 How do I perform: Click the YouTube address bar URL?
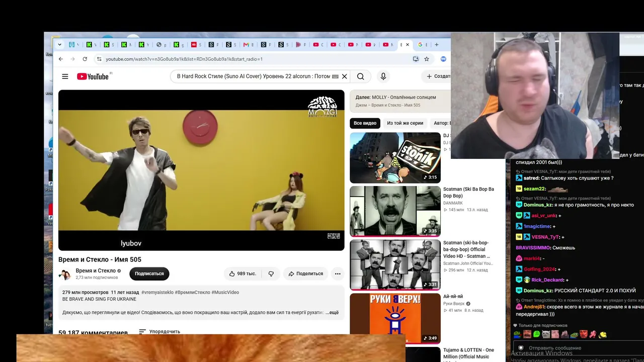(184, 59)
